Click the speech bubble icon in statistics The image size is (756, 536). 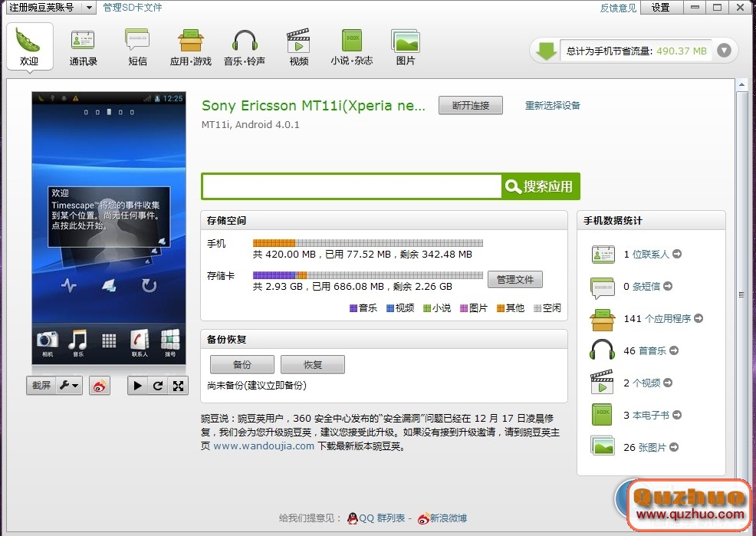tap(603, 288)
